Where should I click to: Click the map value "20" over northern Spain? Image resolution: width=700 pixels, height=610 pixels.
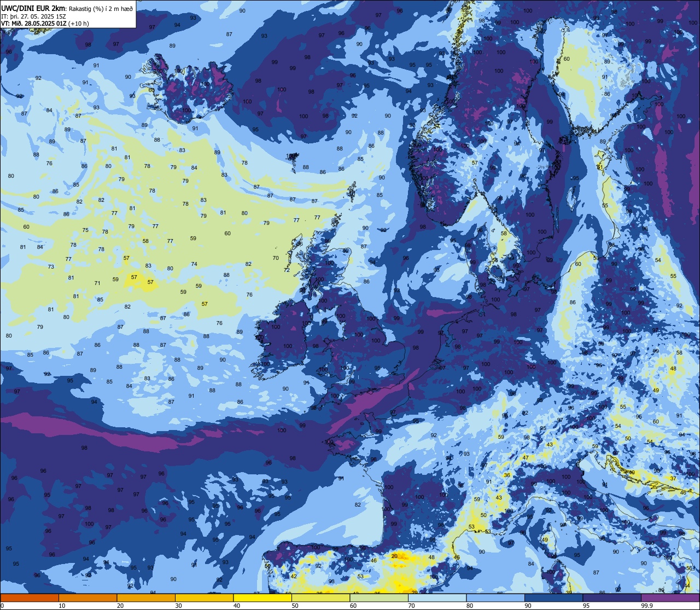click(395, 556)
